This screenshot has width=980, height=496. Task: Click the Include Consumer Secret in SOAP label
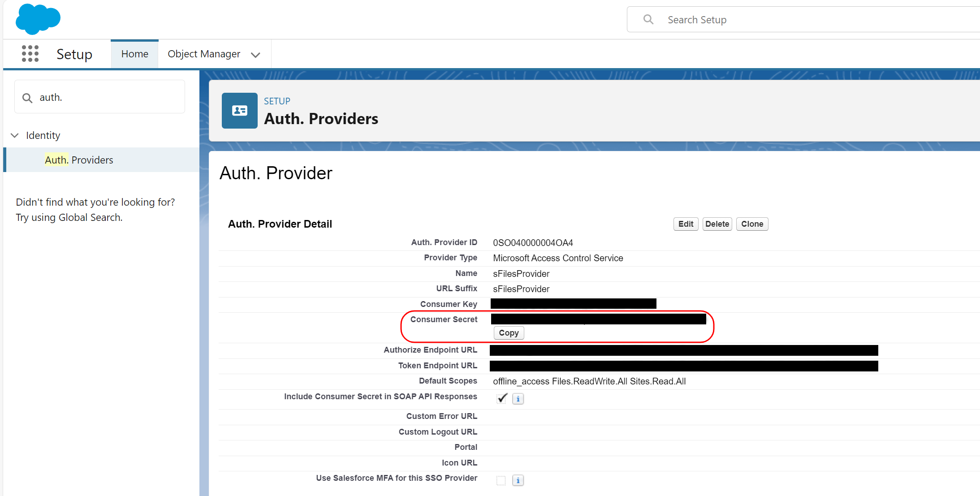(380, 397)
